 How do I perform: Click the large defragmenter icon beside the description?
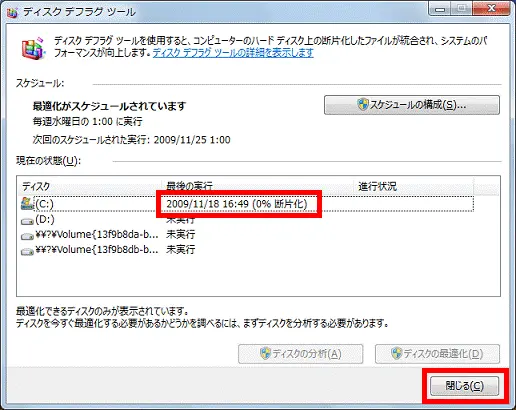33,48
